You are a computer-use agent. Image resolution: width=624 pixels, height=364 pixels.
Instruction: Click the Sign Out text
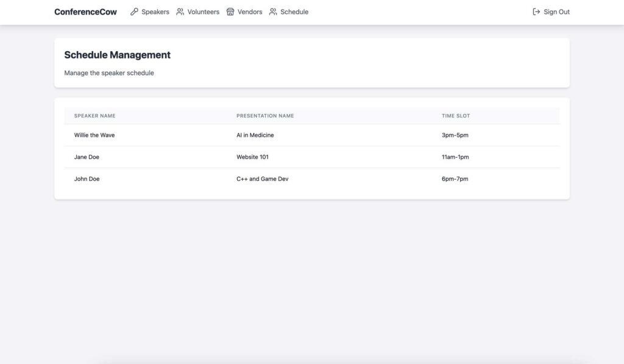pos(556,12)
